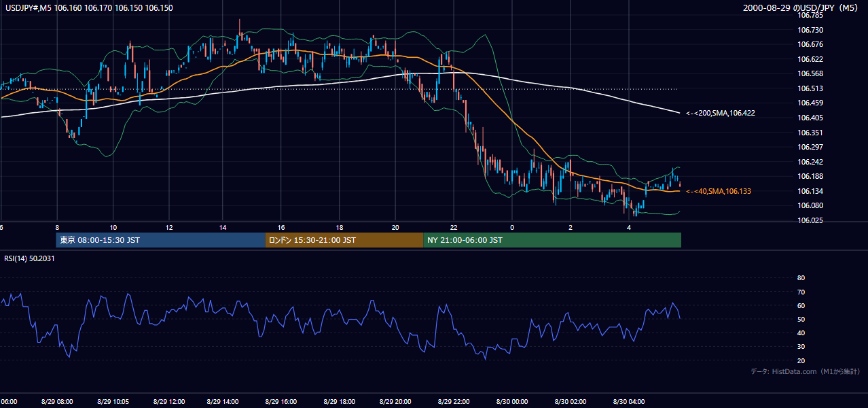Click the HistData.com data source note
868x408 pixels.
[x=806, y=371]
